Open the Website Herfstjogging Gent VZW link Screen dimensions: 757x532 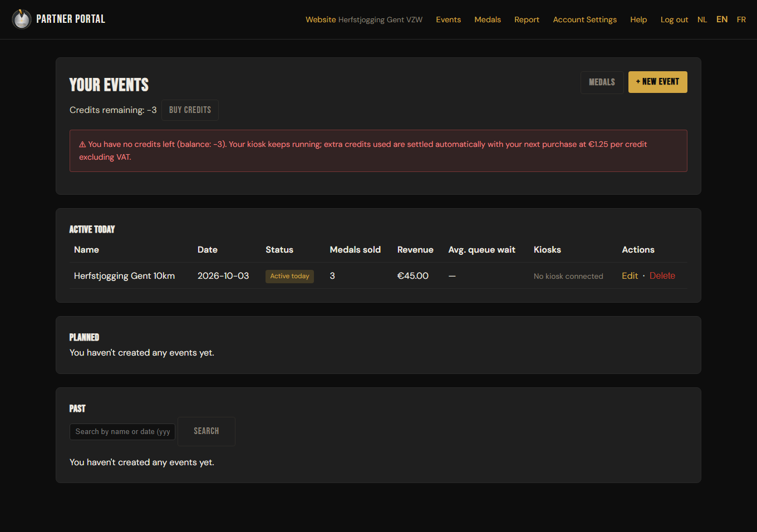[x=364, y=19]
